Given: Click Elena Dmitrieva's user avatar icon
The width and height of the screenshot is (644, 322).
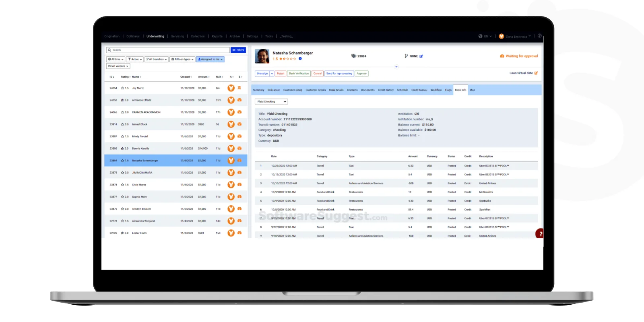Looking at the screenshot, I should click(502, 36).
